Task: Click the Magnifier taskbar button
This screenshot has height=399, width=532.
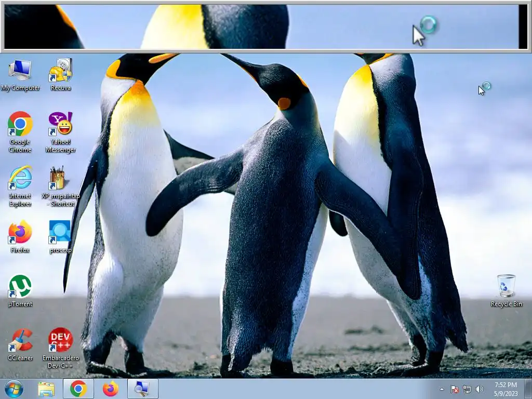Action: click(x=143, y=389)
